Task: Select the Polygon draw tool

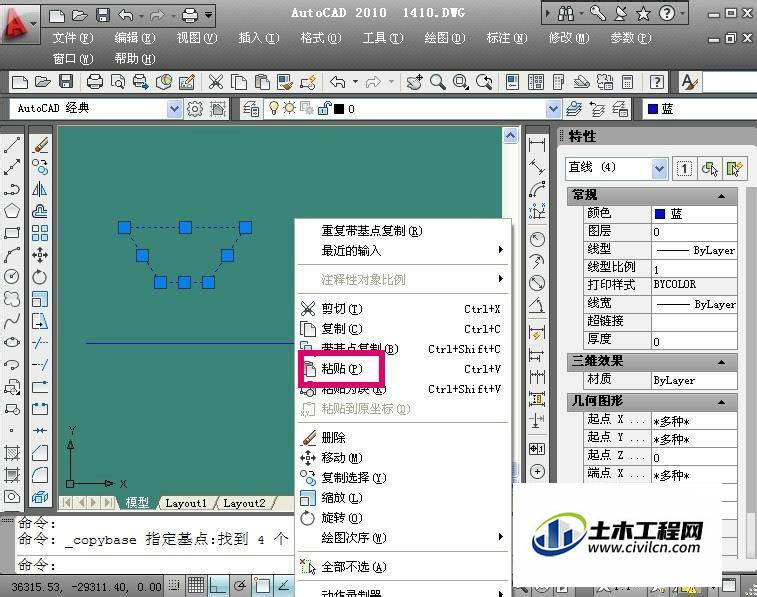Action: (12, 211)
